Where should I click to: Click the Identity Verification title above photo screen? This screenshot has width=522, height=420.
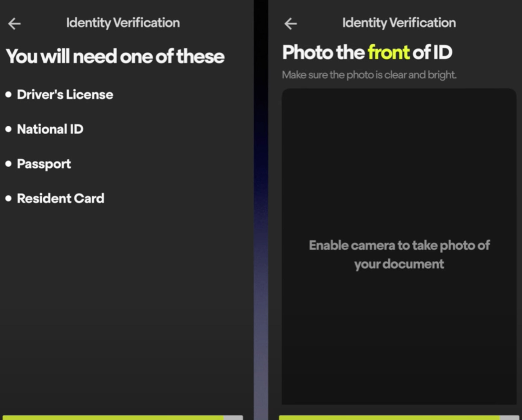click(399, 23)
